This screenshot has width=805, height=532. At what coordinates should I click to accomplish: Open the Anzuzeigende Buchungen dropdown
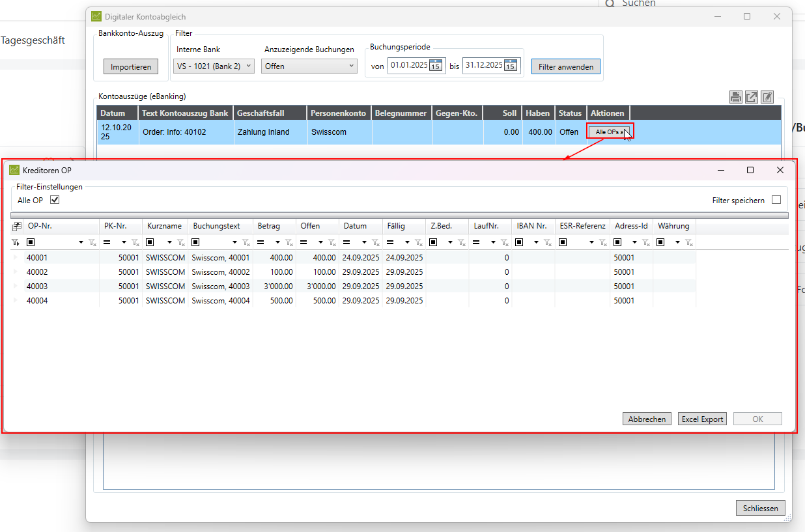[x=309, y=66]
